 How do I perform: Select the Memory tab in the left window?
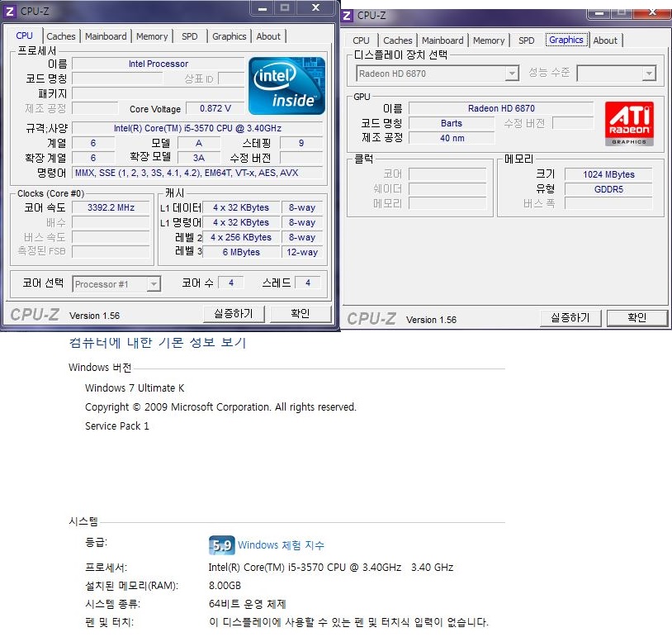coord(152,36)
